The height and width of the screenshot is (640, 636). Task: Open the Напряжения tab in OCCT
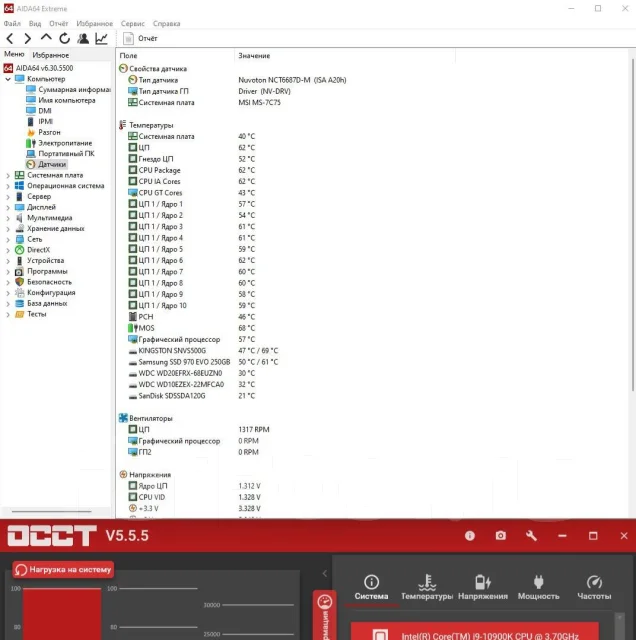[x=483, y=587]
